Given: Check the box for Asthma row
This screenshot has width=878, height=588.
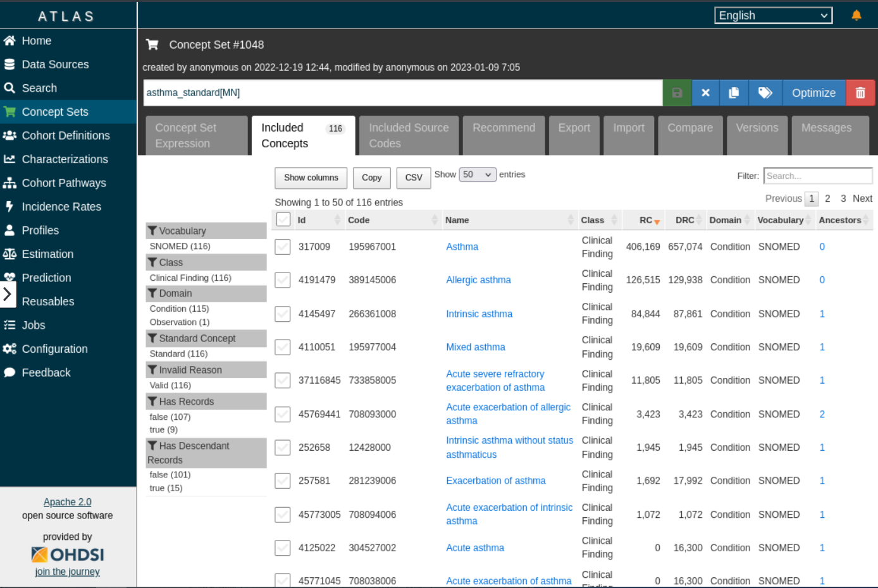Looking at the screenshot, I should tap(283, 247).
